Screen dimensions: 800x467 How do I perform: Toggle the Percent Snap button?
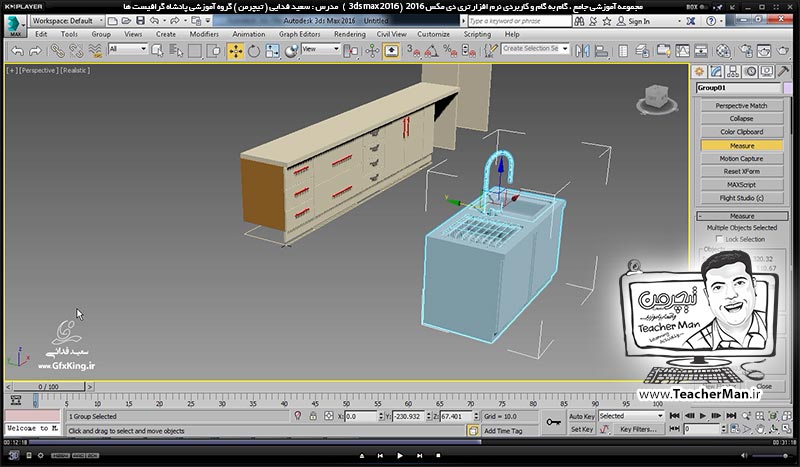[450, 51]
